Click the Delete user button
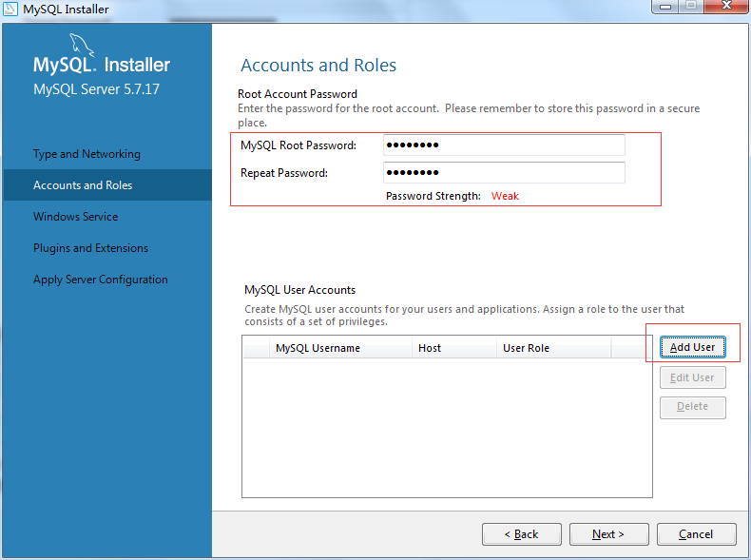 pos(692,407)
